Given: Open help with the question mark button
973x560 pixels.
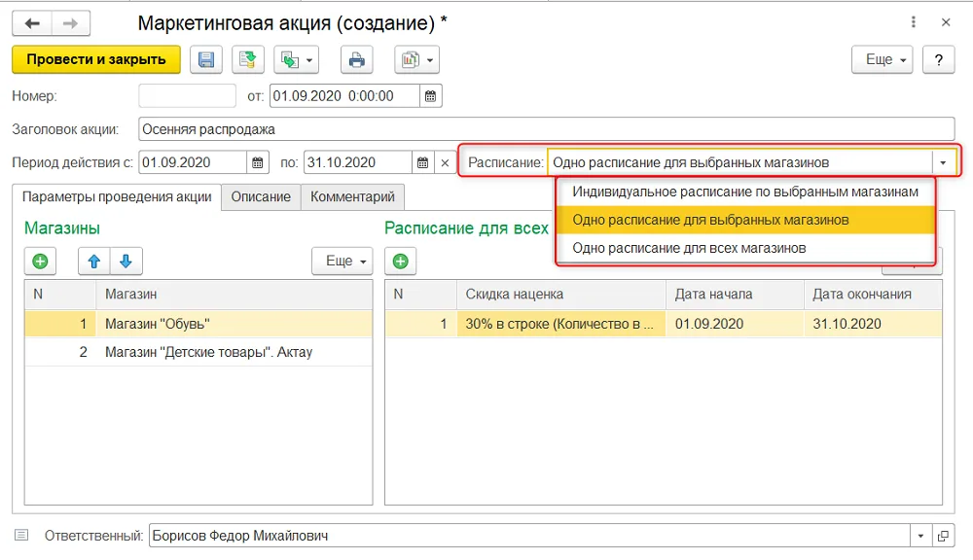Looking at the screenshot, I should pos(938,59).
